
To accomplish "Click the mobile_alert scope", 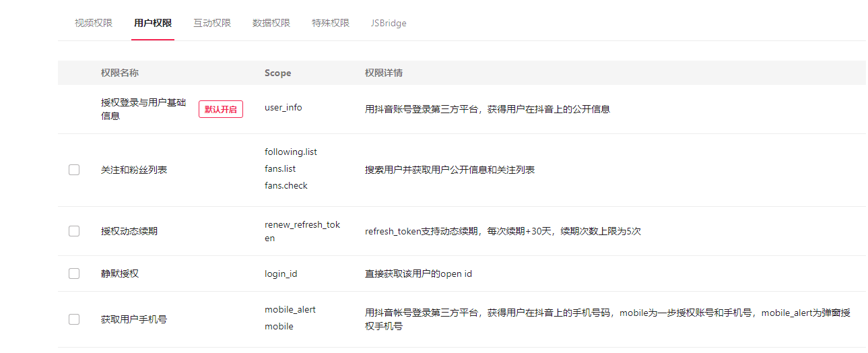I will pyautogui.click(x=290, y=310).
